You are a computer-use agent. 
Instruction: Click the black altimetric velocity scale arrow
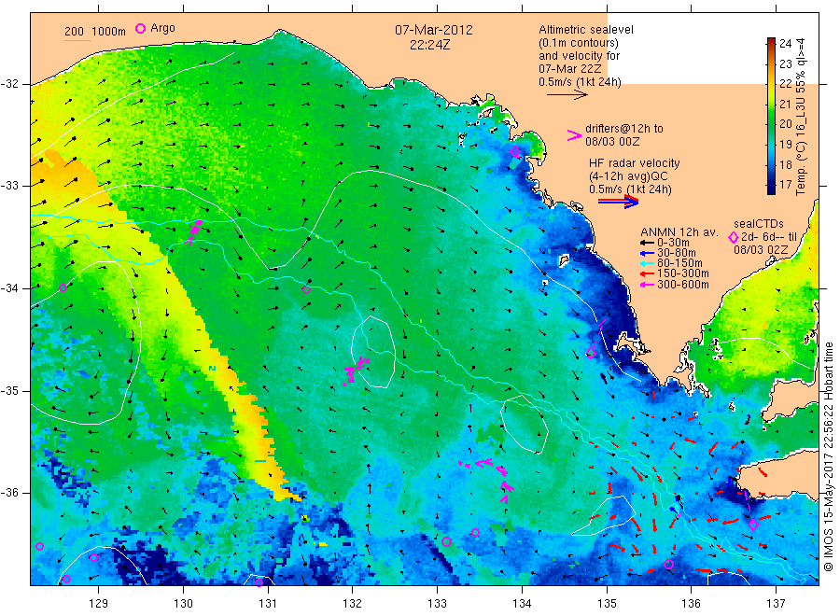click(x=567, y=95)
